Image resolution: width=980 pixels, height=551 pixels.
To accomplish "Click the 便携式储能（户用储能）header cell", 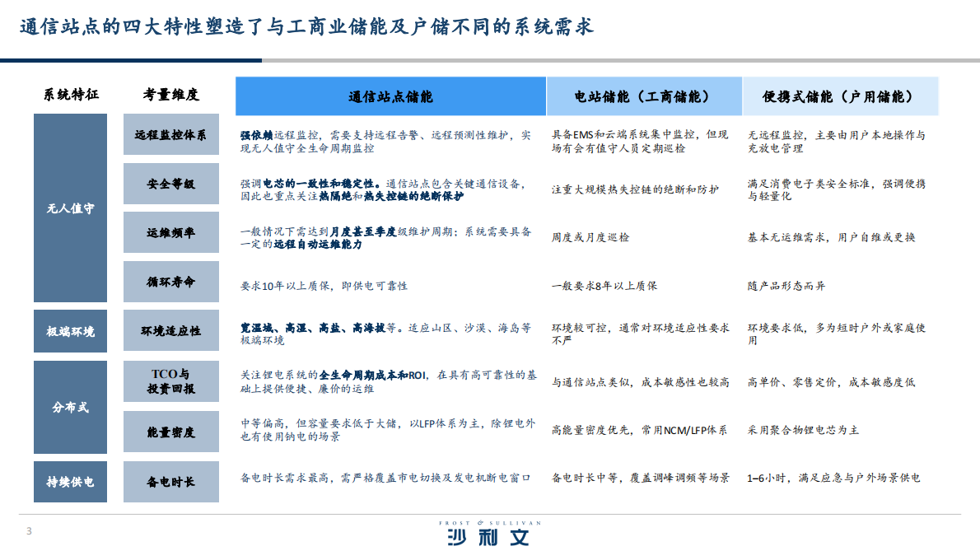I will tap(841, 96).
